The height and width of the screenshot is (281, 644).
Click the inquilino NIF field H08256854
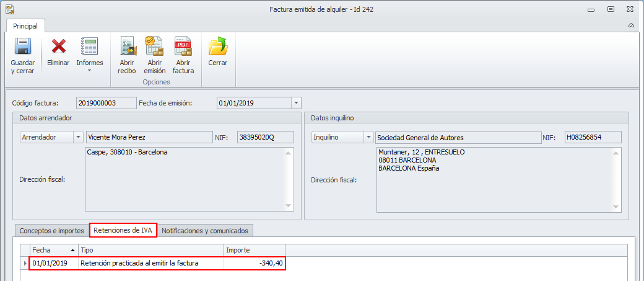[593, 138]
